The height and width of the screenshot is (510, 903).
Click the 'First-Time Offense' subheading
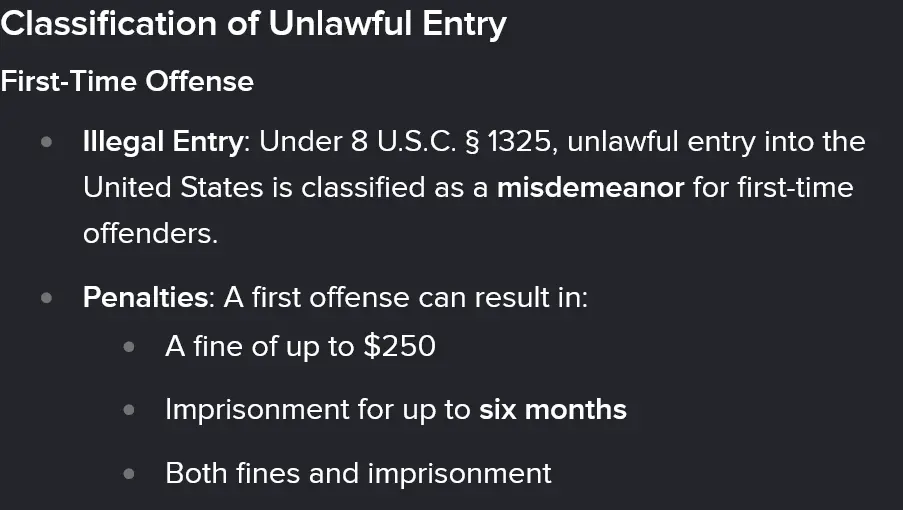(x=127, y=81)
